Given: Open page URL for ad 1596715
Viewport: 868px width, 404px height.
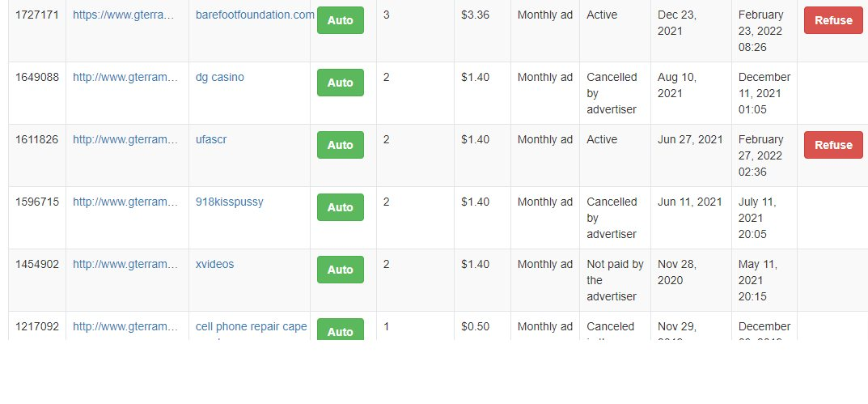Looking at the screenshot, I should point(125,202).
